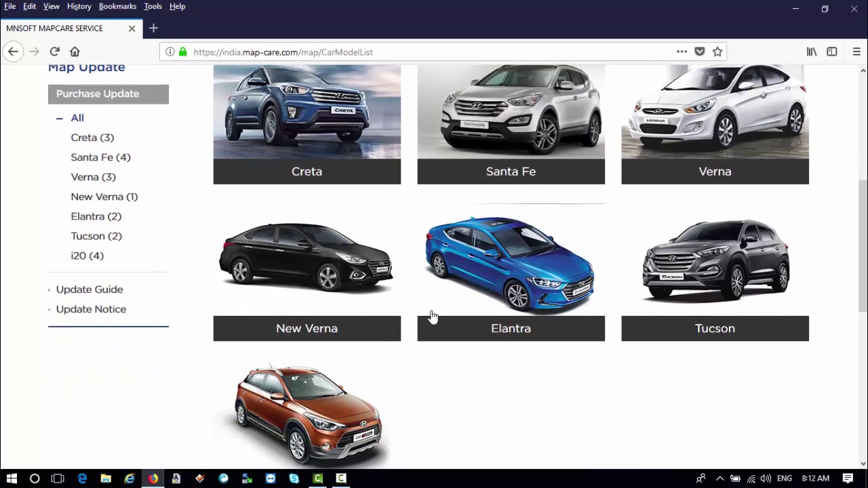Filter by Elantra (2) in sidebar
The width and height of the screenshot is (868, 488).
click(96, 216)
